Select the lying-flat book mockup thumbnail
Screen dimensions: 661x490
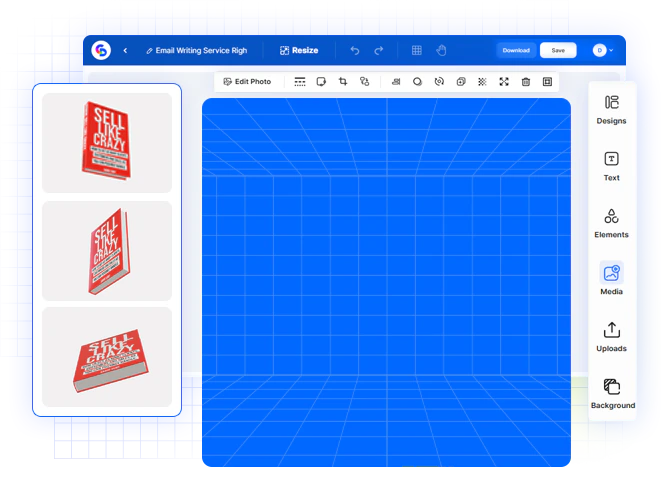tap(107, 357)
